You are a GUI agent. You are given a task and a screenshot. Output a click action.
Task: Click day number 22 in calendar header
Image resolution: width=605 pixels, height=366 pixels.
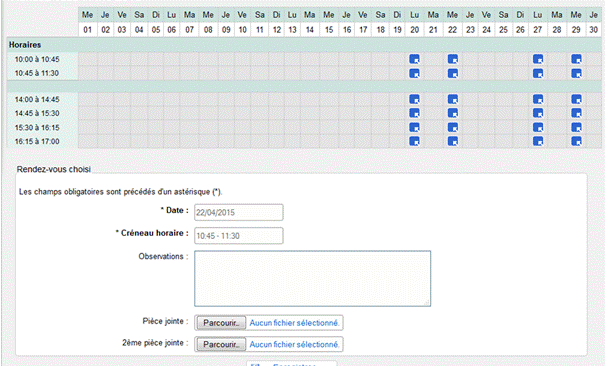[x=453, y=30]
